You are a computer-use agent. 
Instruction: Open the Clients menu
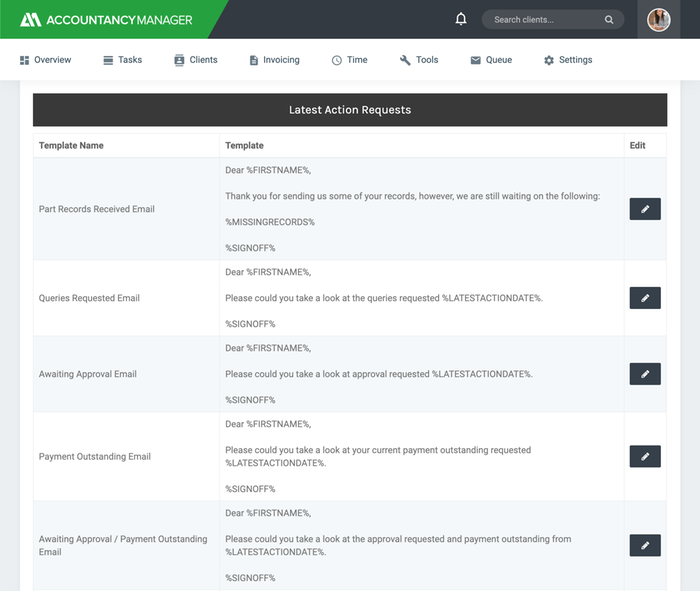(195, 60)
